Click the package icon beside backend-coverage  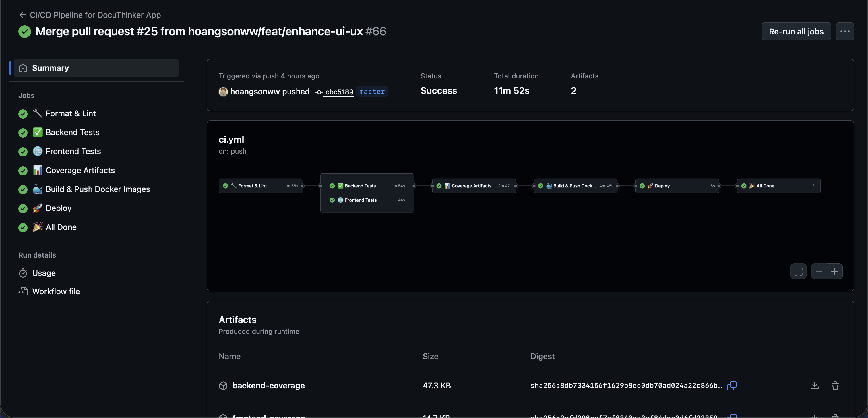(x=223, y=386)
